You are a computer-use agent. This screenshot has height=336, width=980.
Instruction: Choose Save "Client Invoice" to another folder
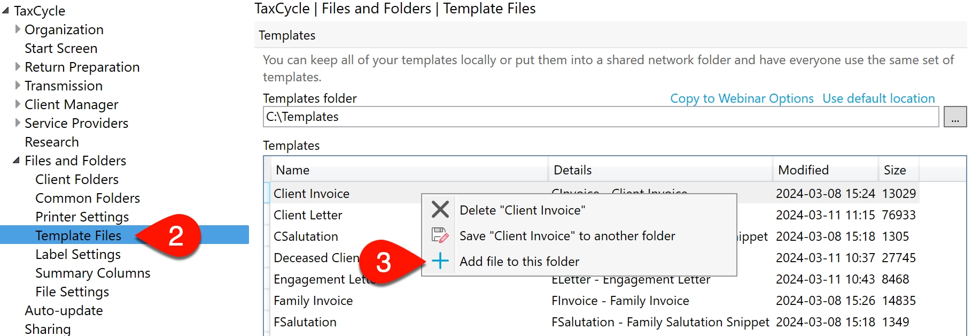[x=567, y=235]
